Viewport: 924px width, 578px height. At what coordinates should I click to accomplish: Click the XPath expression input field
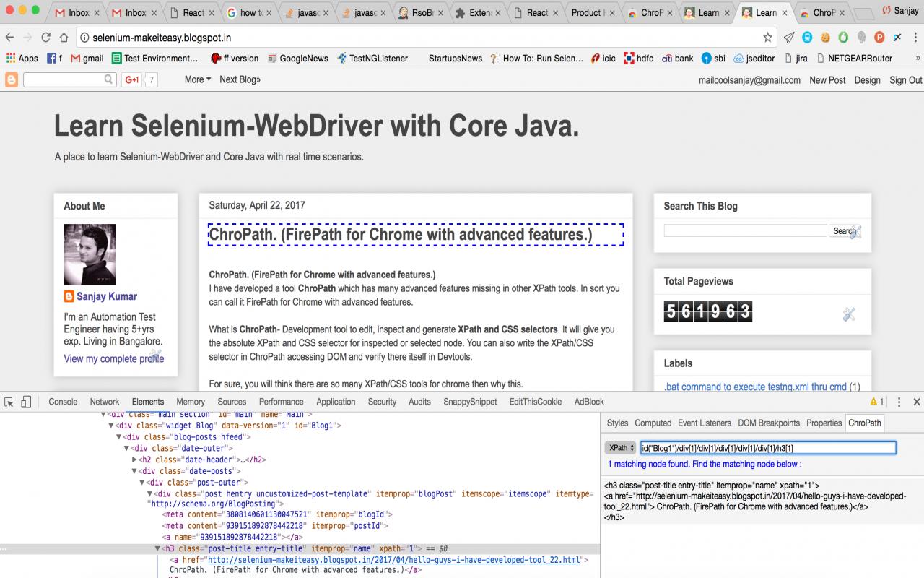(768, 448)
